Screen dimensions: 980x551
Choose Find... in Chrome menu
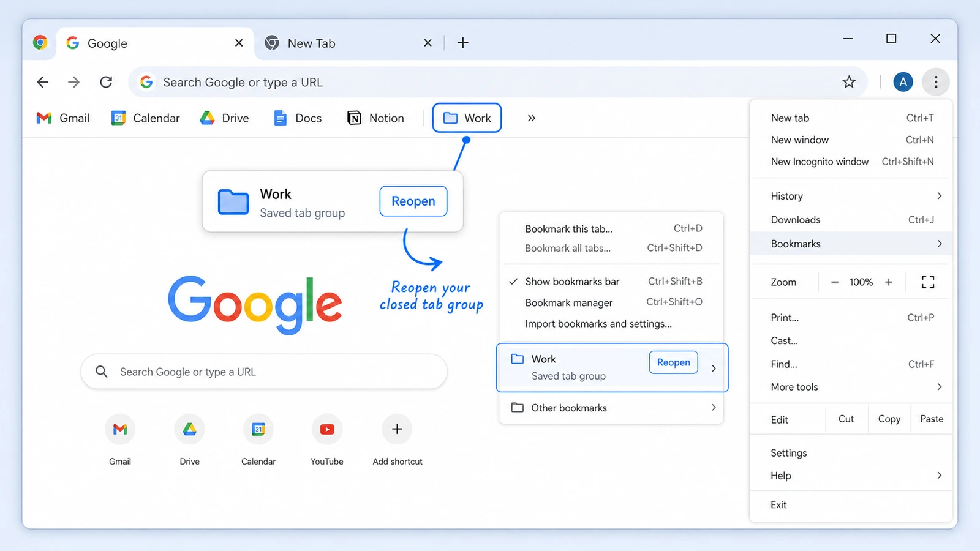tap(851, 364)
